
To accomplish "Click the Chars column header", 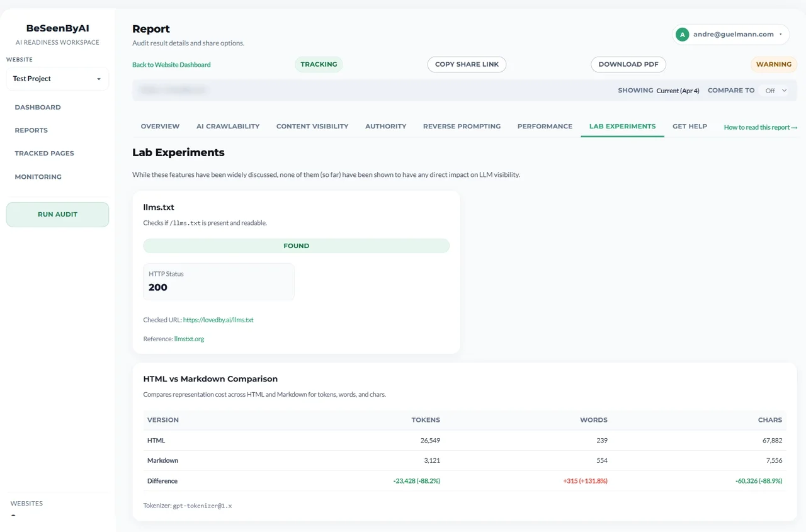I will (770, 420).
